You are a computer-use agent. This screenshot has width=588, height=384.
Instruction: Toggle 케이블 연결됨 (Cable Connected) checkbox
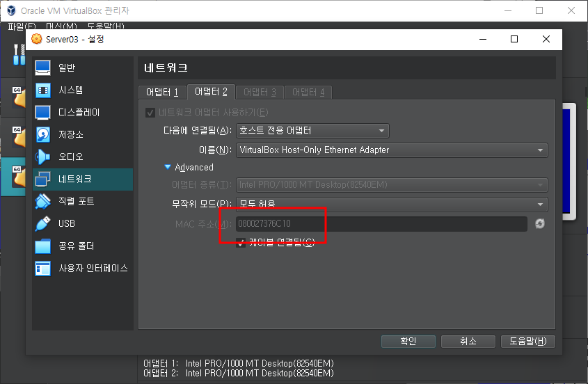click(x=241, y=243)
